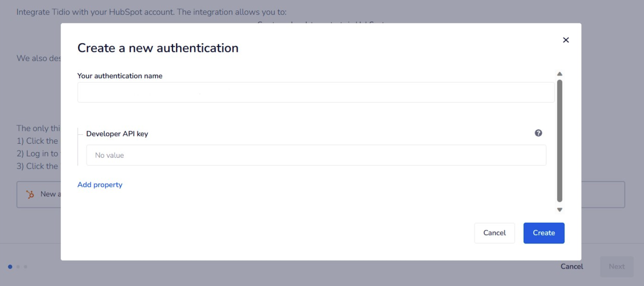Click the scrollbar up arrow in dialog
The image size is (644, 286).
tap(560, 74)
